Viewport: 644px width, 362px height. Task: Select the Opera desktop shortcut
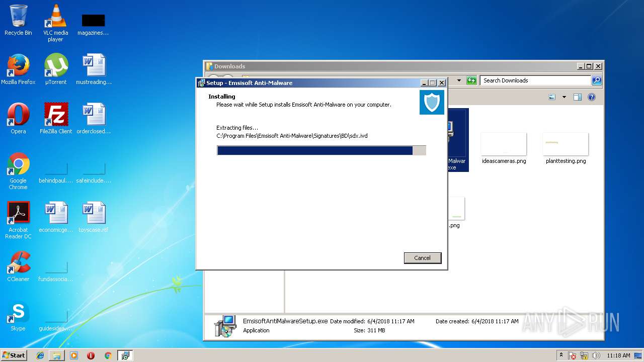(18, 119)
